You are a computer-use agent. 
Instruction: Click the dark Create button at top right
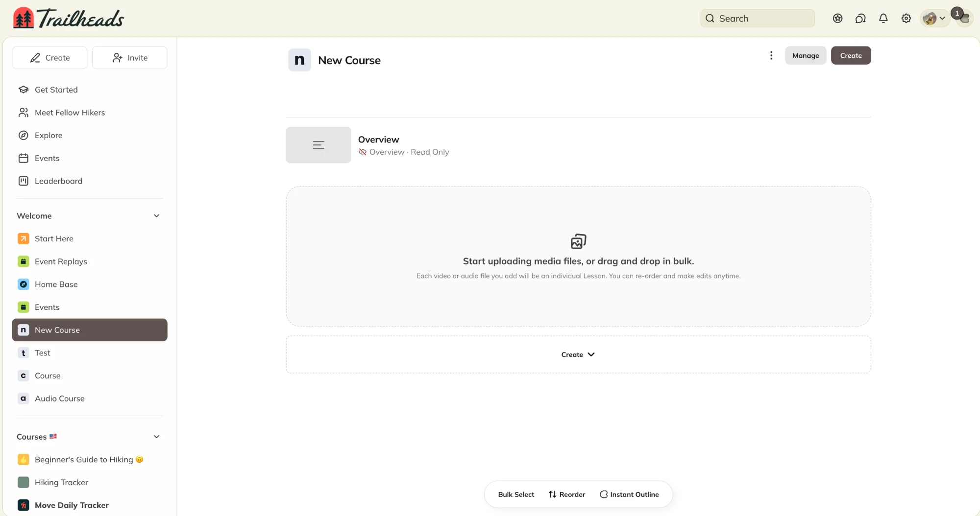pyautogui.click(x=851, y=55)
